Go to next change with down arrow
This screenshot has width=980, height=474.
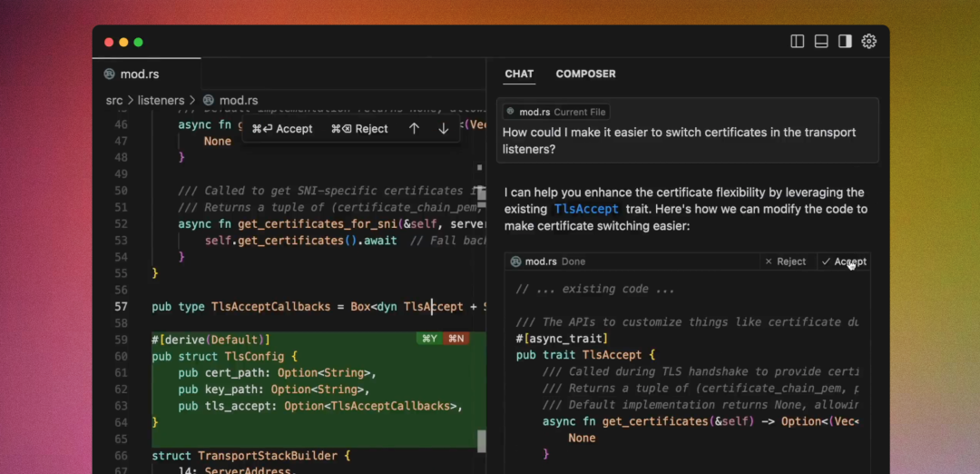(x=443, y=129)
